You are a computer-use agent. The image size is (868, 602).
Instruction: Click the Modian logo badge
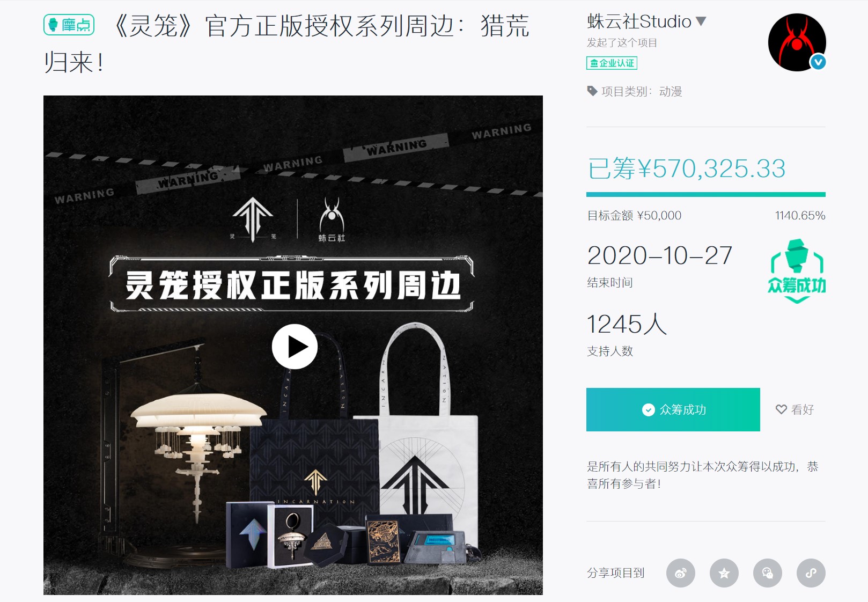tap(69, 25)
